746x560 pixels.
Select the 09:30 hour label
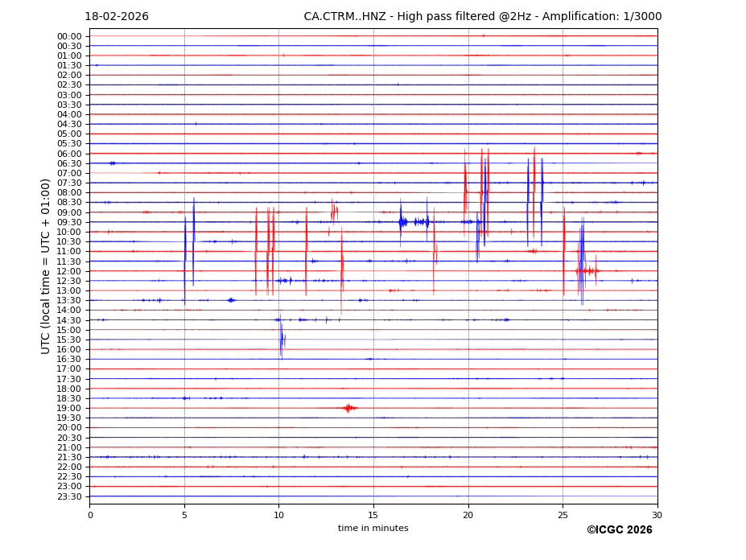point(69,222)
